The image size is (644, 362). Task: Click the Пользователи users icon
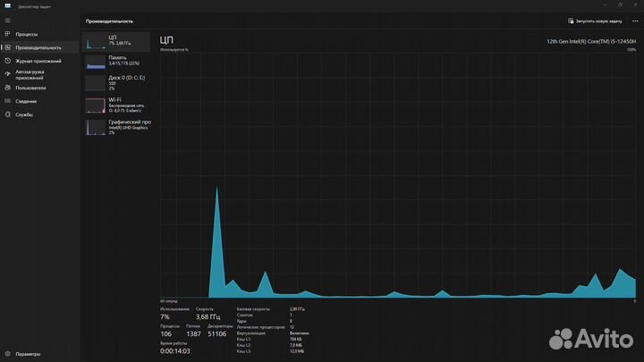coord(7,88)
